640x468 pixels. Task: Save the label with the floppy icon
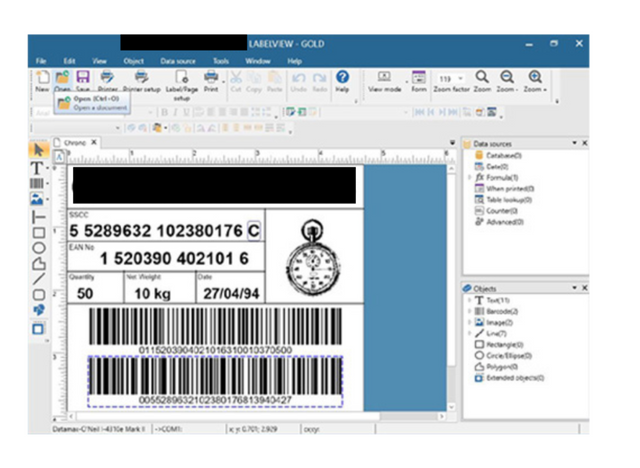click(83, 81)
